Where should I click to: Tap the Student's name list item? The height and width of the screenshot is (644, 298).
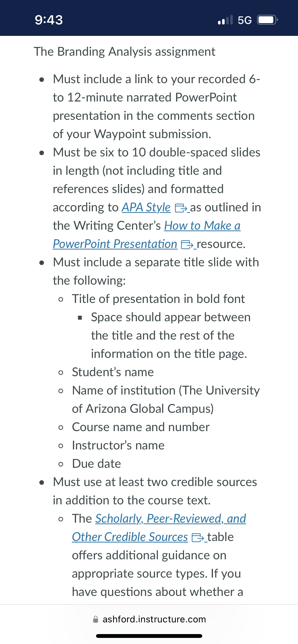click(x=113, y=372)
